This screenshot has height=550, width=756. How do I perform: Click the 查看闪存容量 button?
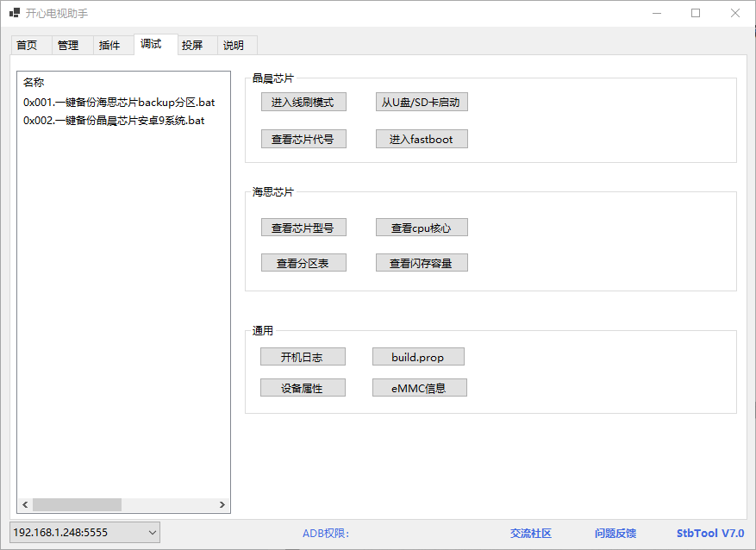pyautogui.click(x=422, y=263)
